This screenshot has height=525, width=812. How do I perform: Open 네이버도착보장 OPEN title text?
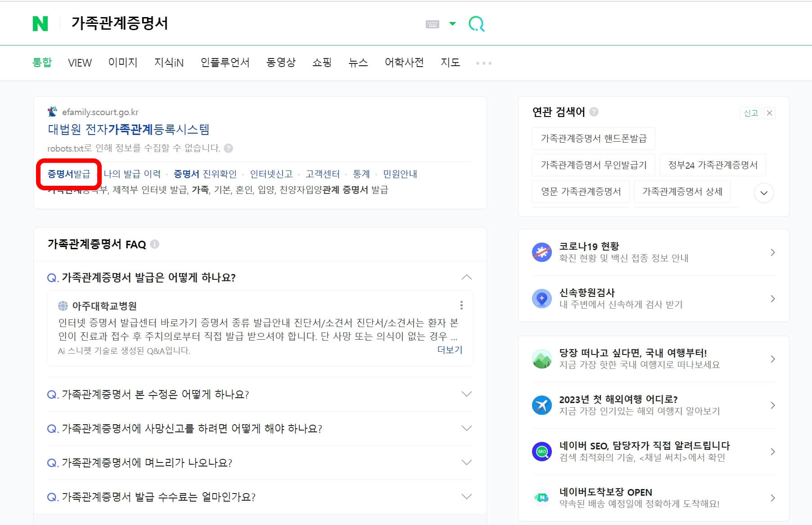tap(605, 492)
